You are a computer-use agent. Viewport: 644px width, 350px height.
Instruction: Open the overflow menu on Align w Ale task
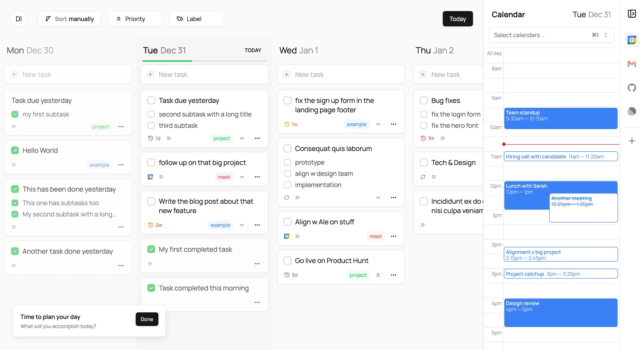[x=393, y=236]
